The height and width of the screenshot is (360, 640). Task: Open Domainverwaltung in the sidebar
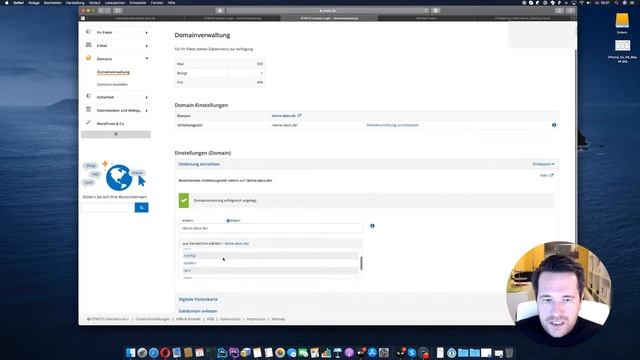click(x=113, y=72)
